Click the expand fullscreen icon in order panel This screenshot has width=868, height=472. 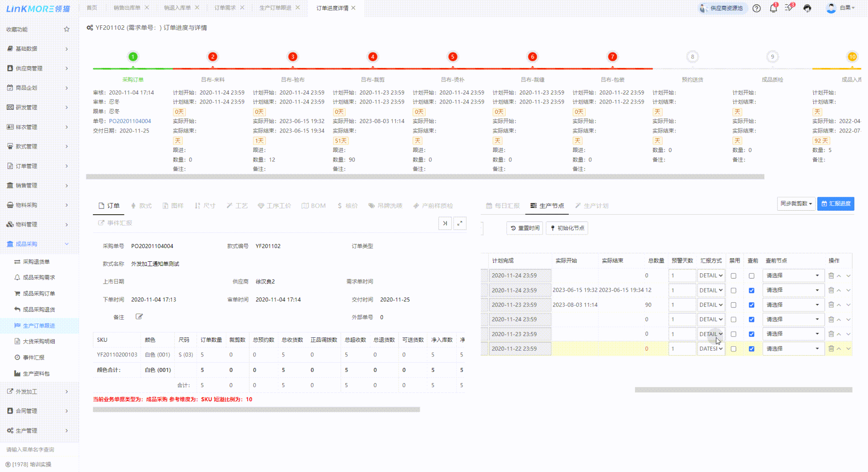460,223
